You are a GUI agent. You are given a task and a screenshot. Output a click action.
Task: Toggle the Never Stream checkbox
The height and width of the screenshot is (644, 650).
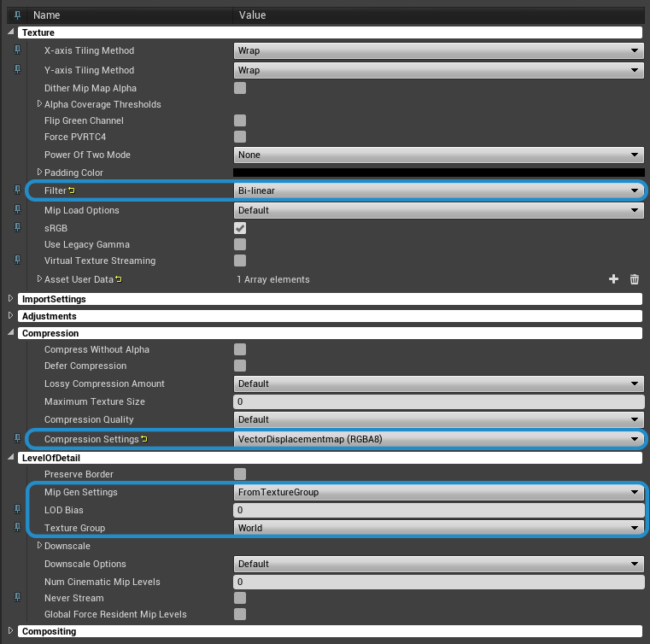pos(240,598)
